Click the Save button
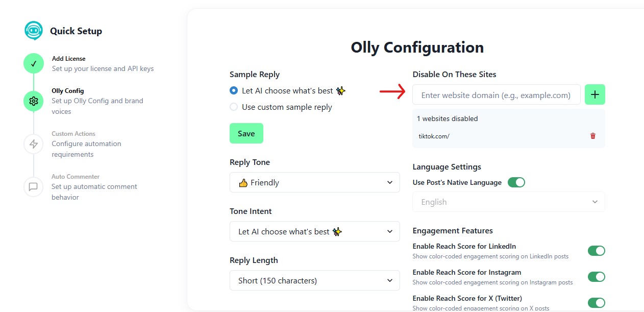 [x=246, y=133]
